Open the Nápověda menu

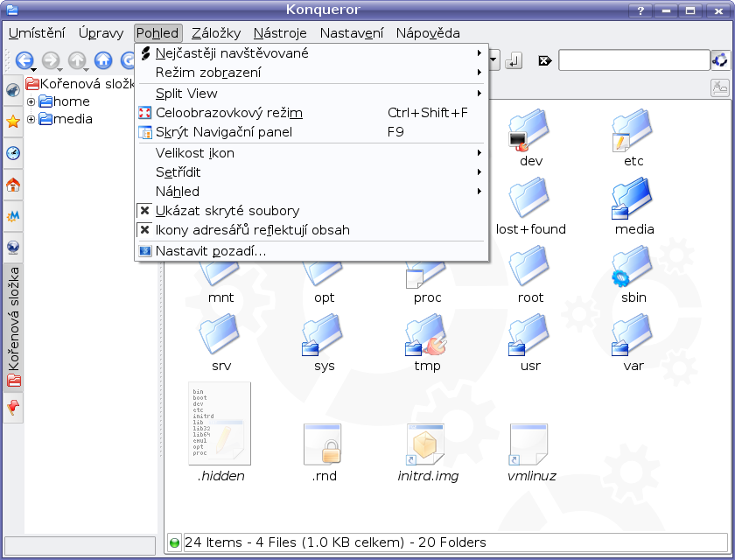pos(428,33)
